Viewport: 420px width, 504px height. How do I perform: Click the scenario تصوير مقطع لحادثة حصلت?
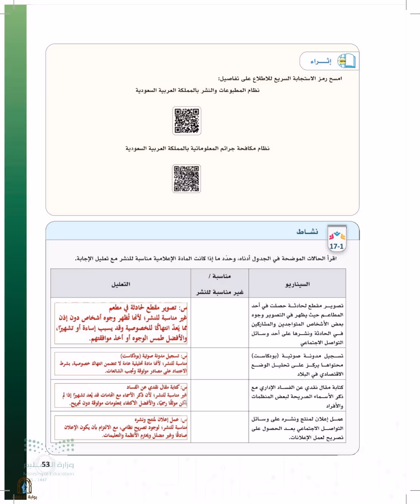297,324
